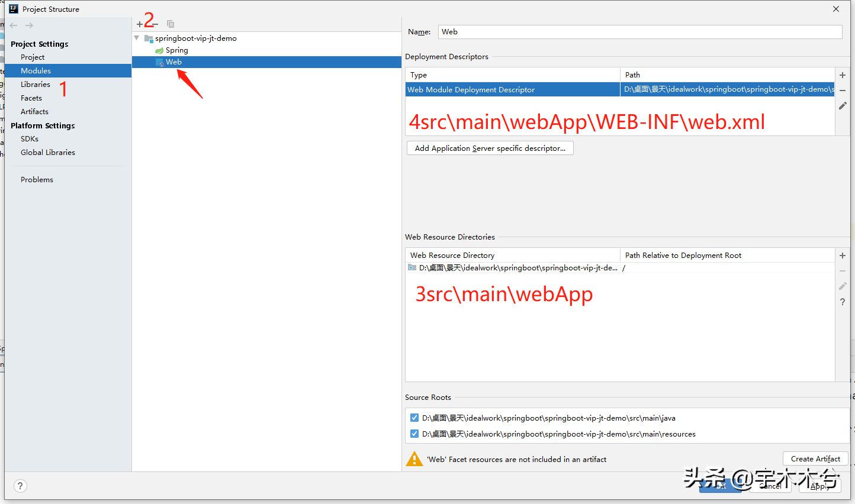
Task: Uncheck the src\main\resources source root
Action: pos(414,434)
